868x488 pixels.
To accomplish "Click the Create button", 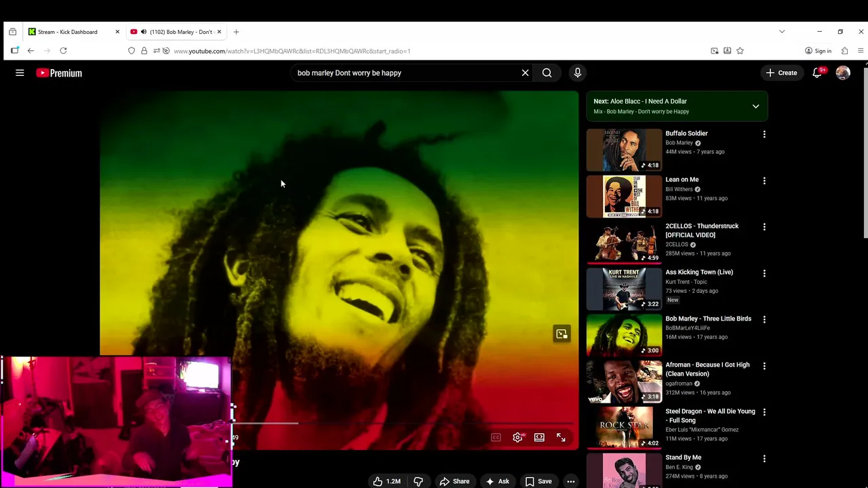I will click(x=782, y=73).
